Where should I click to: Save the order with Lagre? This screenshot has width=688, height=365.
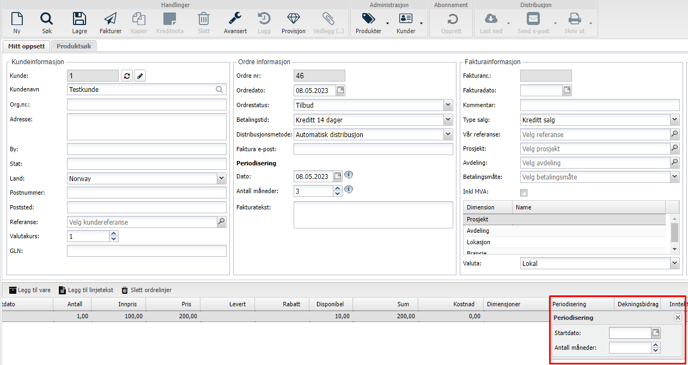click(79, 22)
